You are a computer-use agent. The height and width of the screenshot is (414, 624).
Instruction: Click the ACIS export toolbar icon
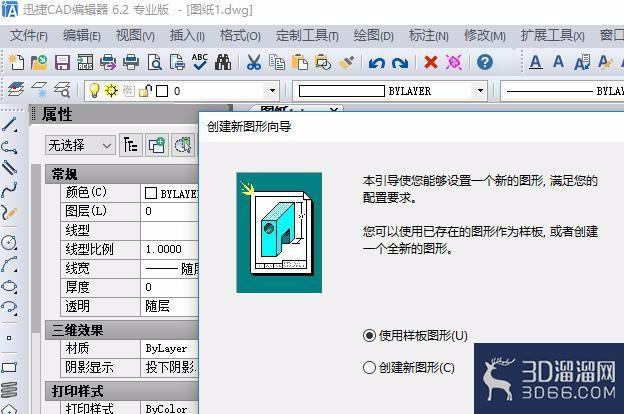85,62
